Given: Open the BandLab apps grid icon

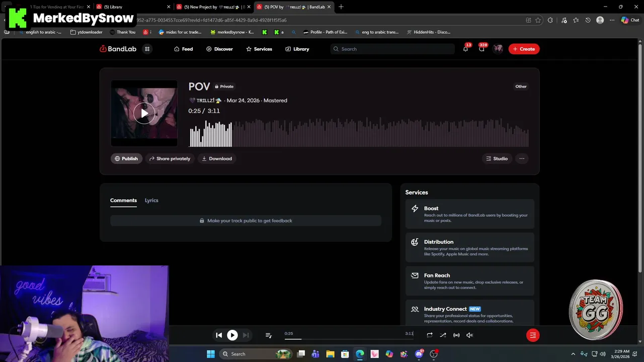Looking at the screenshot, I should tap(147, 49).
